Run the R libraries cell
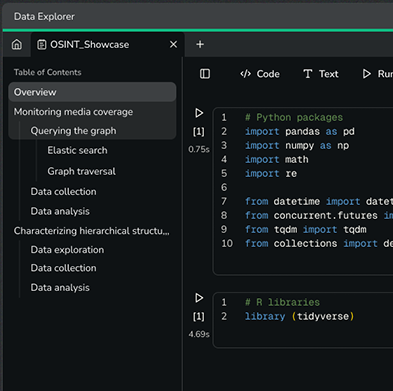The image size is (393, 391). [199, 298]
